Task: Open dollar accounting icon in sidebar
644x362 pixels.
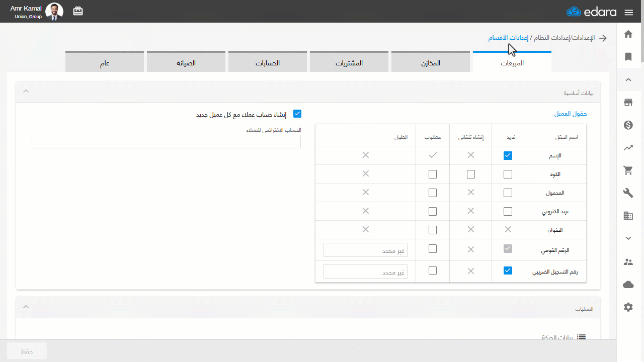Action: pyautogui.click(x=628, y=125)
